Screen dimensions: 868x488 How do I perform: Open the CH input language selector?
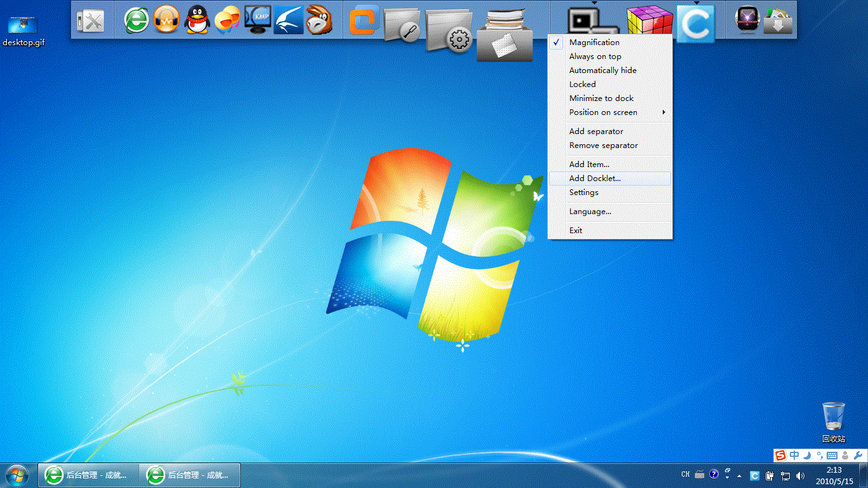(686, 474)
